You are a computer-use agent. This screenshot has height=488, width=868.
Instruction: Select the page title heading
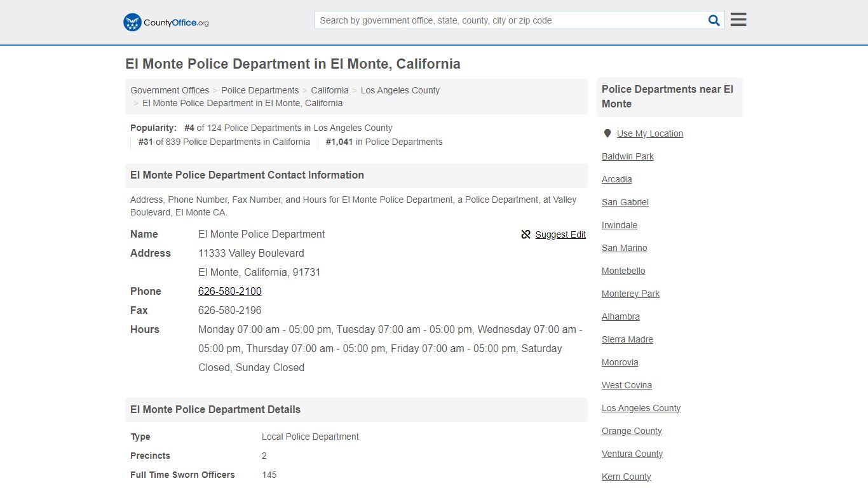(x=293, y=64)
